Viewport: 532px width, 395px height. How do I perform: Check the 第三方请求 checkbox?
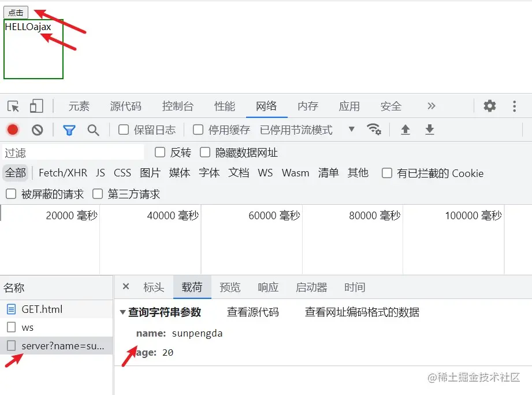(98, 194)
